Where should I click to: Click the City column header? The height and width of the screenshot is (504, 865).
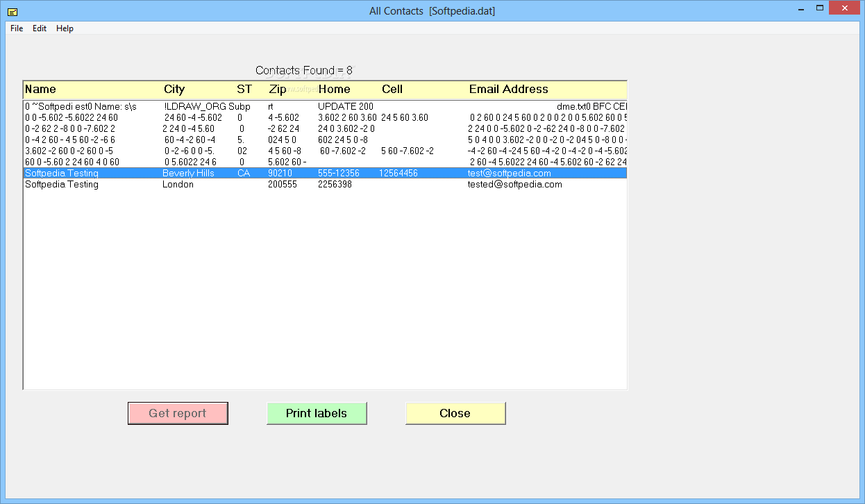click(174, 89)
